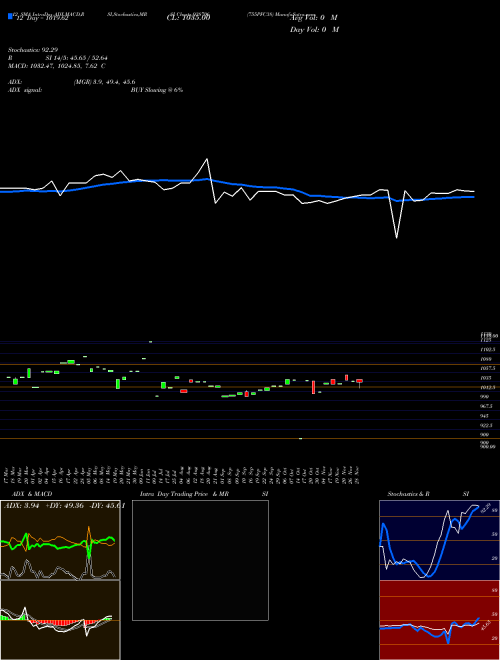Click the last red candlestick on the chart

[359, 383]
